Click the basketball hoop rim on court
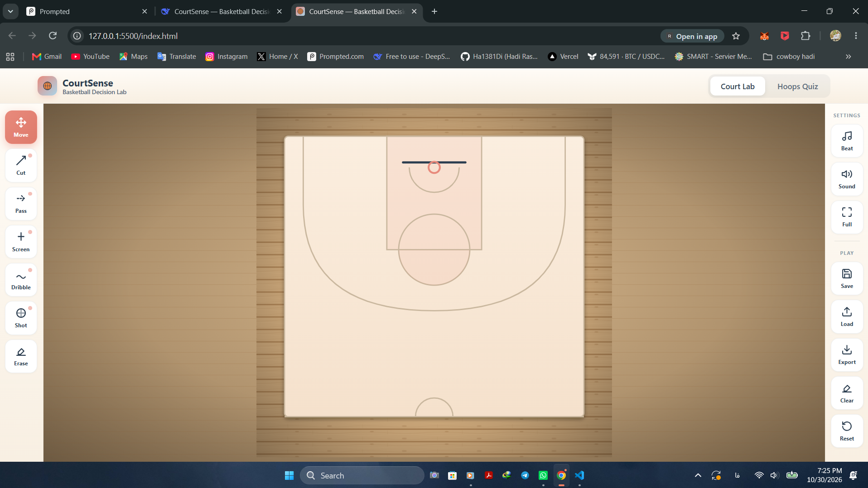Viewport: 868px width, 488px height. (x=434, y=167)
